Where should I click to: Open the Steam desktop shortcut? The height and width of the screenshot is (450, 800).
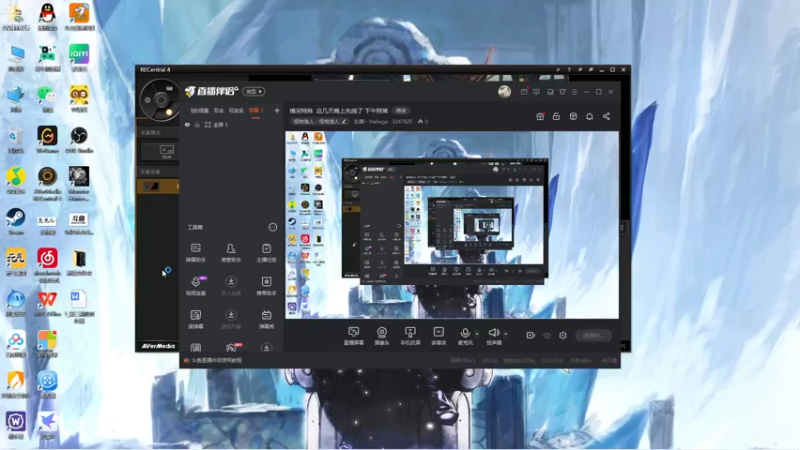16,221
